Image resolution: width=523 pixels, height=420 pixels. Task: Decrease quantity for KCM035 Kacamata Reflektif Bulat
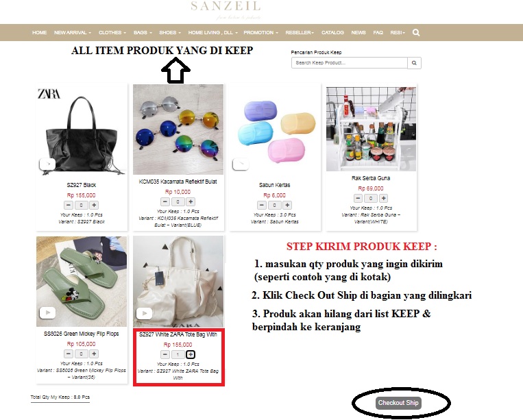165,201
